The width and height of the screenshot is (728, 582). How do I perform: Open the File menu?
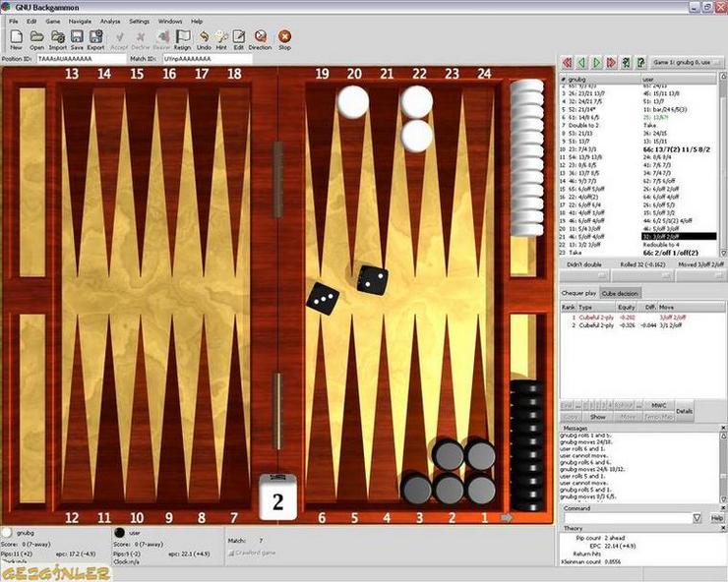[x=14, y=22]
